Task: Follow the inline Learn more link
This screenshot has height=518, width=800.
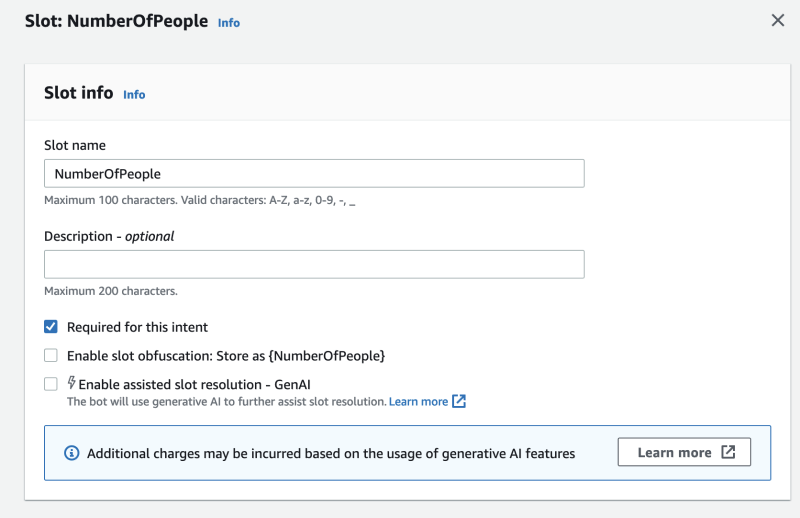Action: coord(418,401)
